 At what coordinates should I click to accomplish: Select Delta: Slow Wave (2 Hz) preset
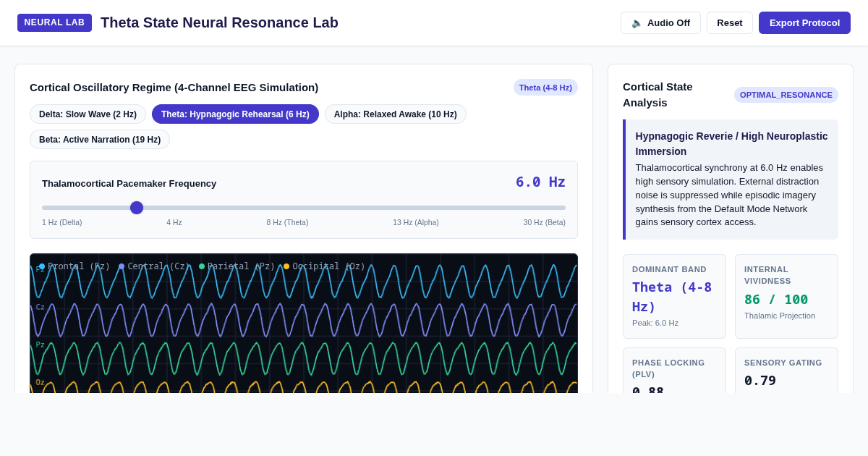(x=88, y=114)
